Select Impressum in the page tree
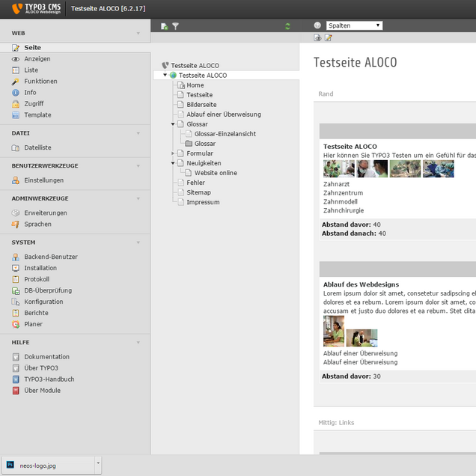 [x=203, y=202]
